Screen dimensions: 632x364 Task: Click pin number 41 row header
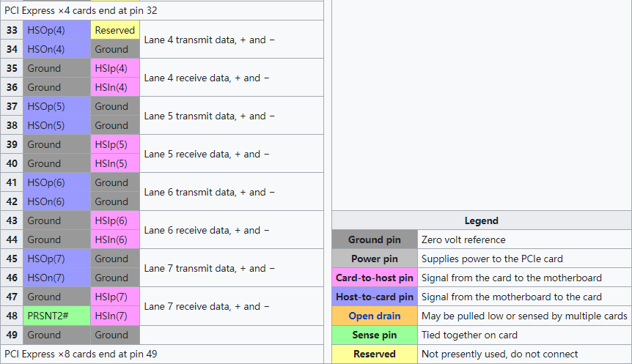click(12, 182)
